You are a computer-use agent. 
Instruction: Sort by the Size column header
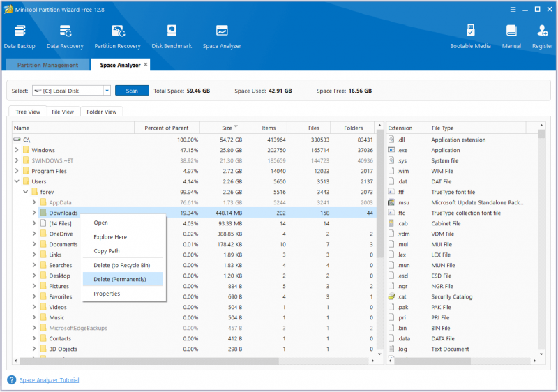221,128
